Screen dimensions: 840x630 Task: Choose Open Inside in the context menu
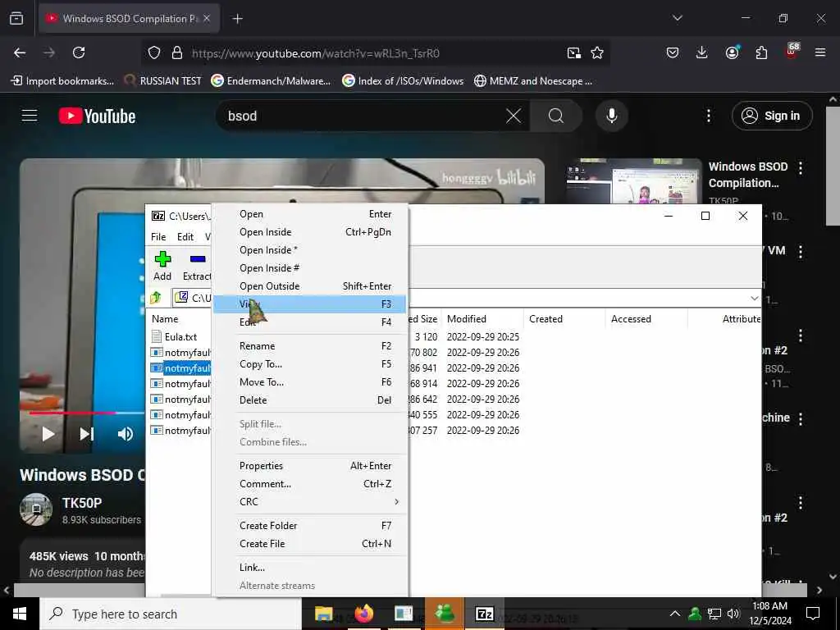pos(309,232)
